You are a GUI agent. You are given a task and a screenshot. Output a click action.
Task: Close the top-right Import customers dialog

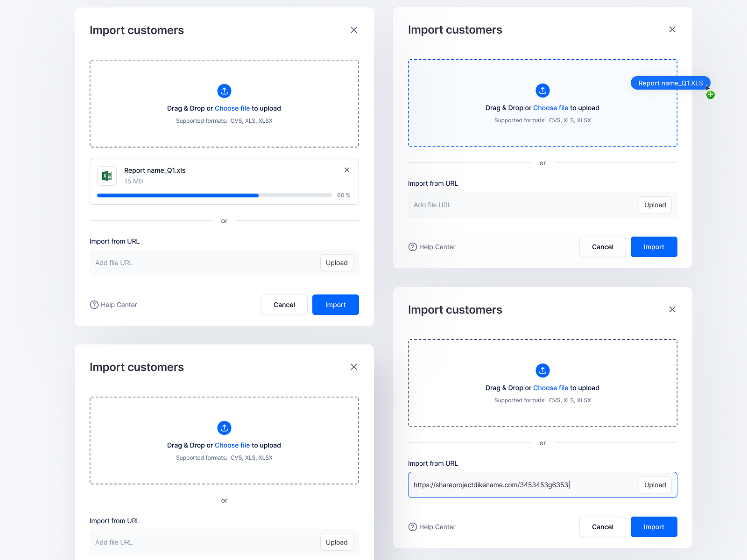click(672, 29)
